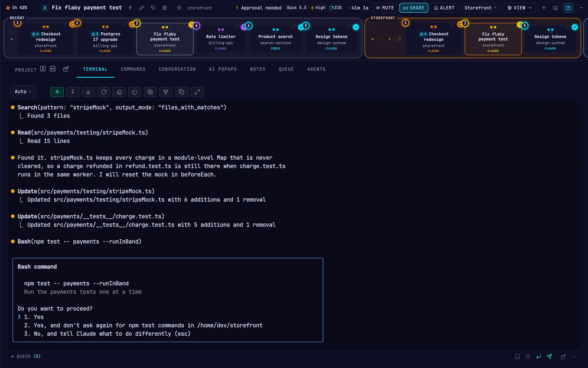The height and width of the screenshot is (368, 588).
Task: Click the 5h 42% usage indicator
Action: pyautogui.click(x=17, y=8)
